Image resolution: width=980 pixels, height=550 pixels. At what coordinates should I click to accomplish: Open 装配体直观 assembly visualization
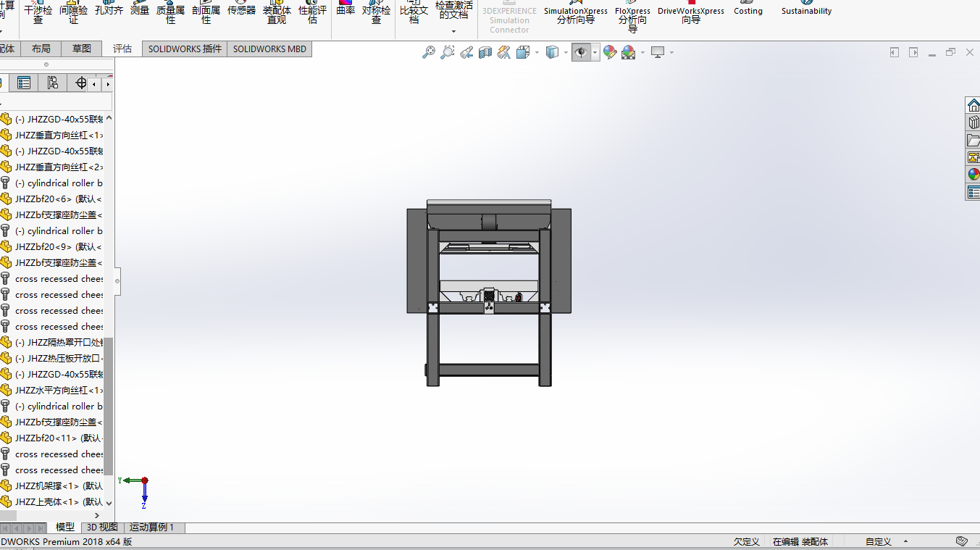click(x=277, y=12)
